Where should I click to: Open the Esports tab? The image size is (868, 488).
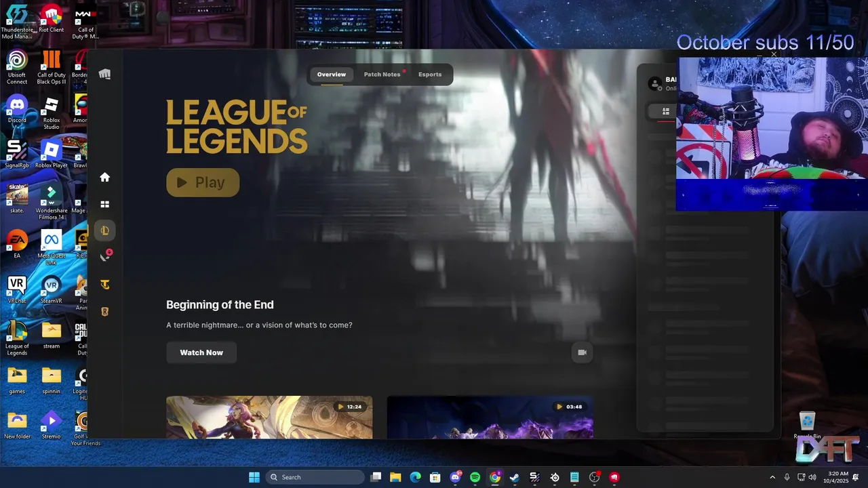tap(430, 75)
